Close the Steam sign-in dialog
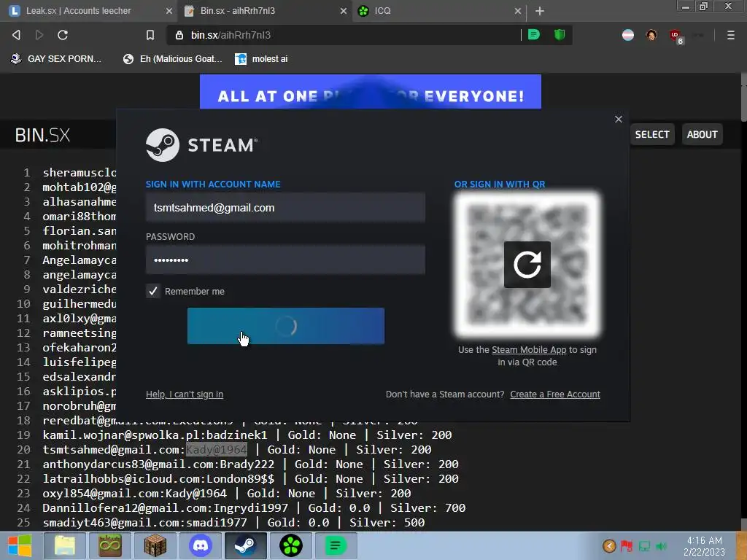The image size is (747, 560). pyautogui.click(x=619, y=119)
